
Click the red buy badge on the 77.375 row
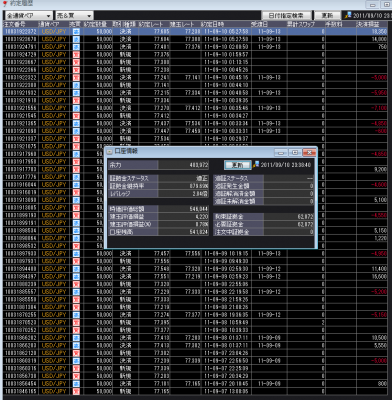tap(76, 55)
